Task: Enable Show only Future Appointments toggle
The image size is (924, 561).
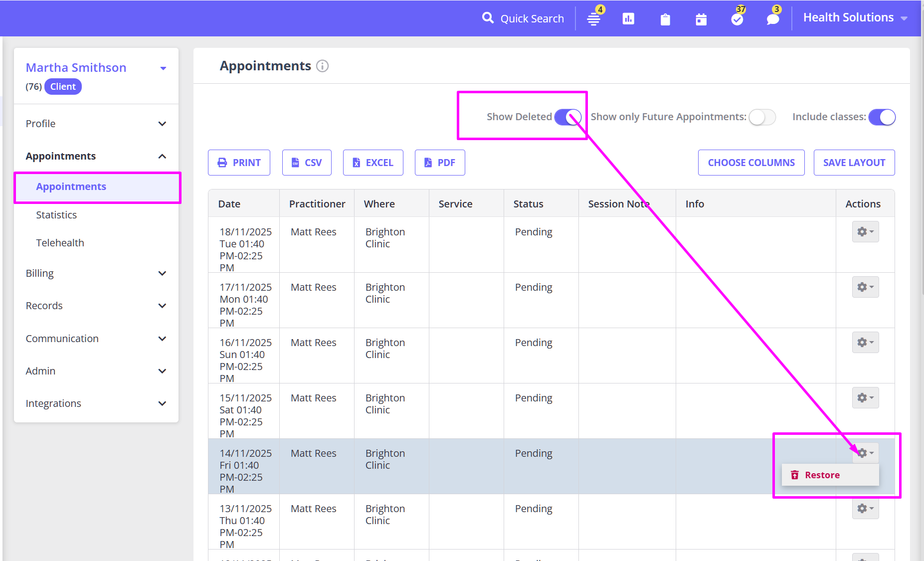Action: tap(762, 117)
